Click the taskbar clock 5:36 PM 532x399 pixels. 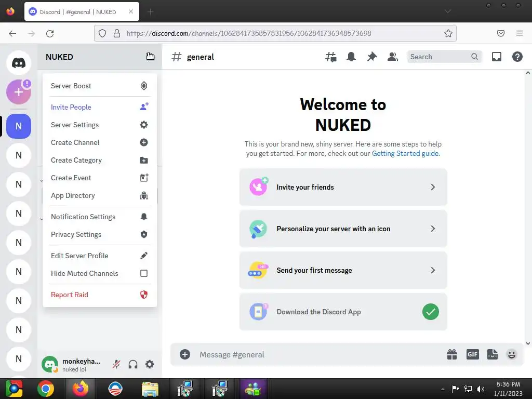coord(508,384)
